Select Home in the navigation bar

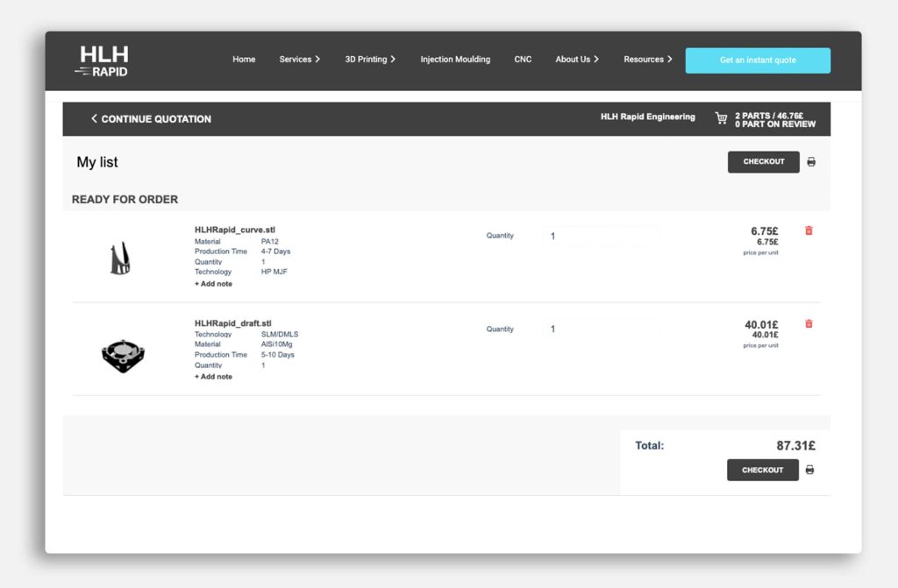(x=244, y=59)
